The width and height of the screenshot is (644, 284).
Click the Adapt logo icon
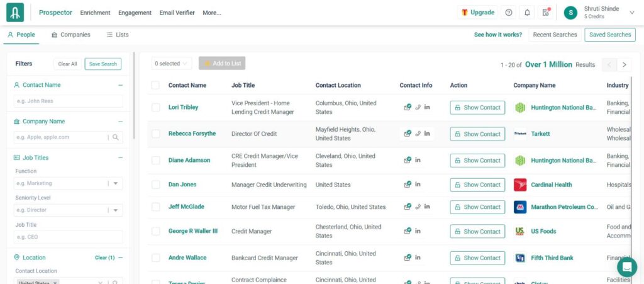15,13
